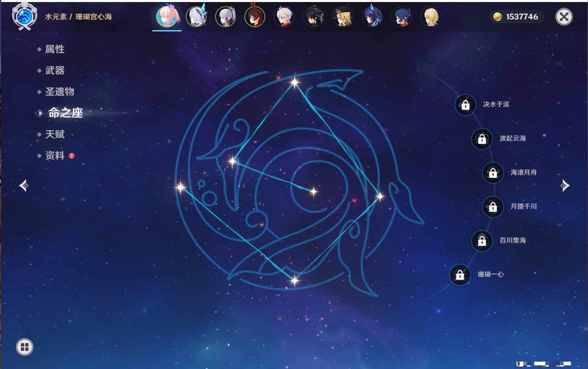588x369 pixels.
Task: Open the 圣遗物 artifacts menu
Action: point(59,92)
